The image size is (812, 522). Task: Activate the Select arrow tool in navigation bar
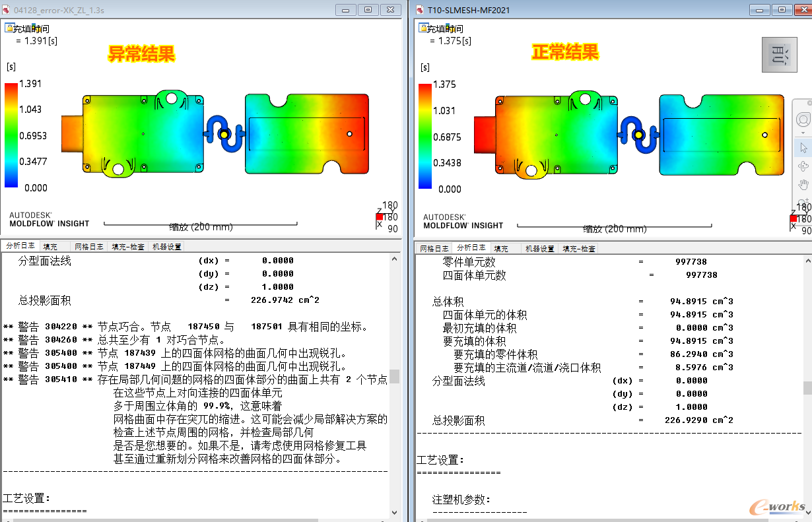coord(803,147)
